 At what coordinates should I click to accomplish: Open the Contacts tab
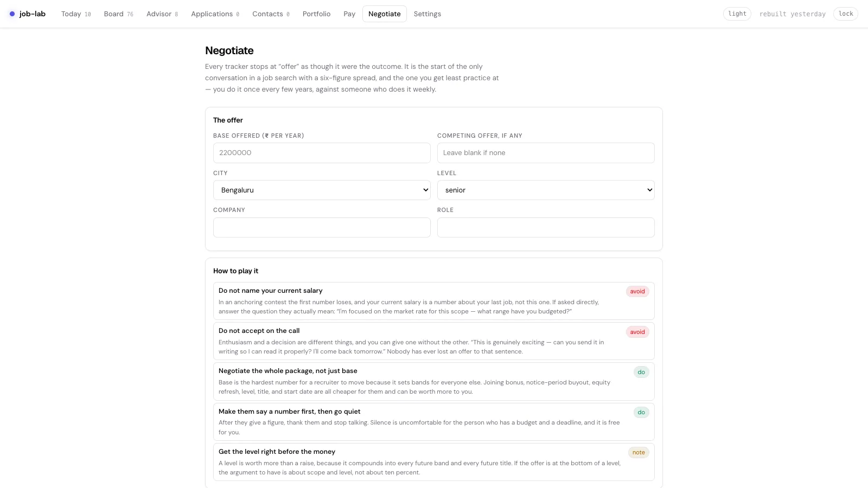click(271, 14)
